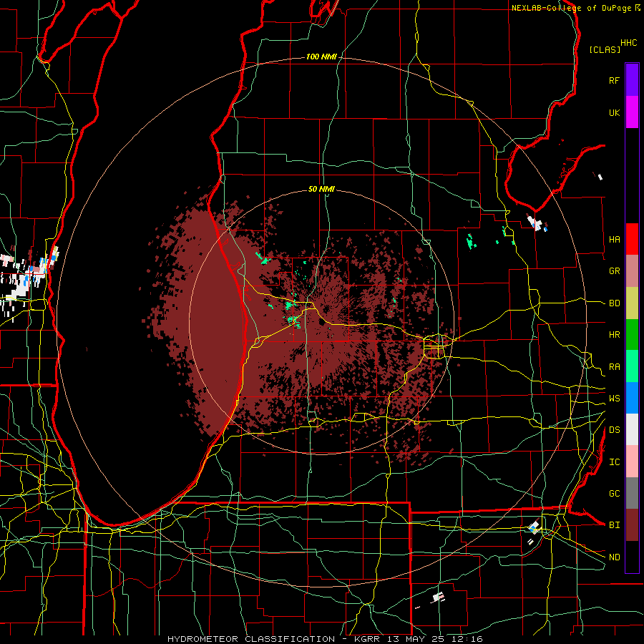Click the [CLAS] units label

tap(605, 49)
